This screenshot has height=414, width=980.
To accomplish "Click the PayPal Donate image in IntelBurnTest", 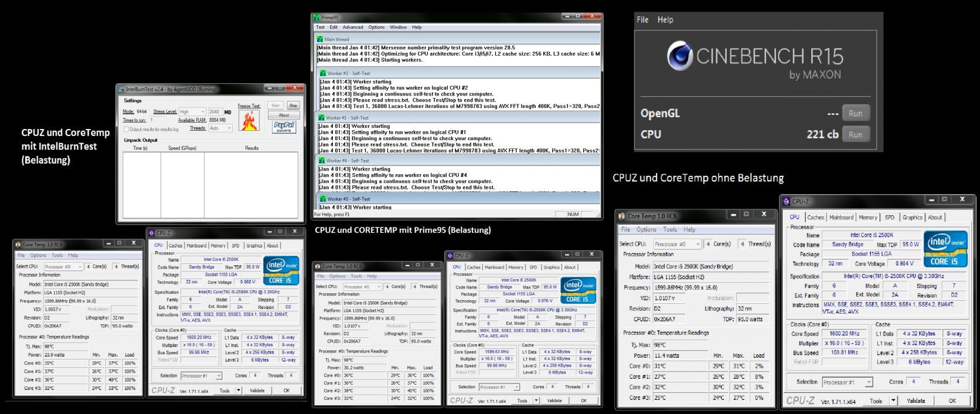I will pyautogui.click(x=284, y=127).
